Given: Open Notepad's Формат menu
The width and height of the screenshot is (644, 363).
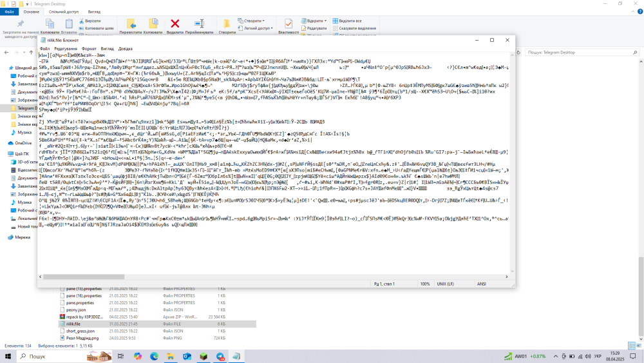Looking at the screenshot, I should [x=89, y=48].
